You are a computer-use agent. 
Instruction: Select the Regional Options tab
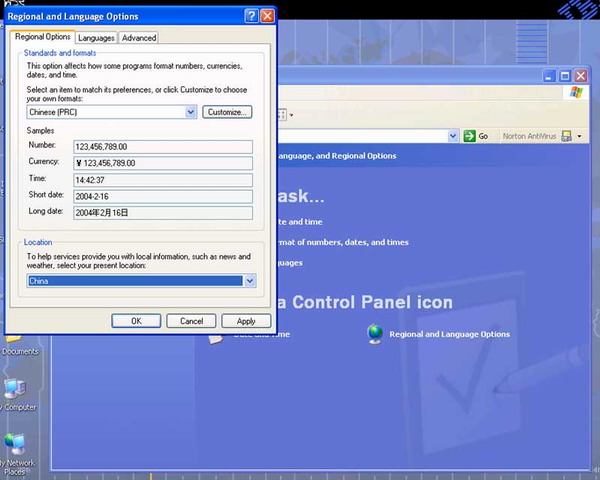click(42, 37)
